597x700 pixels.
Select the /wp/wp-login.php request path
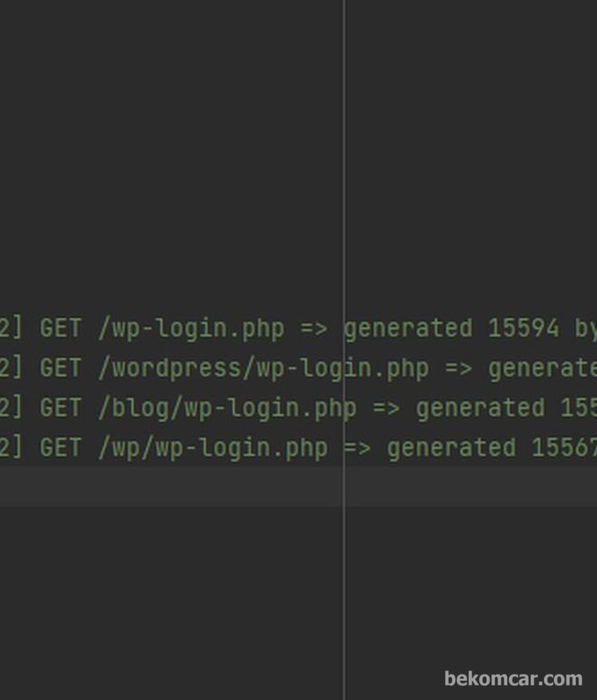point(213,449)
